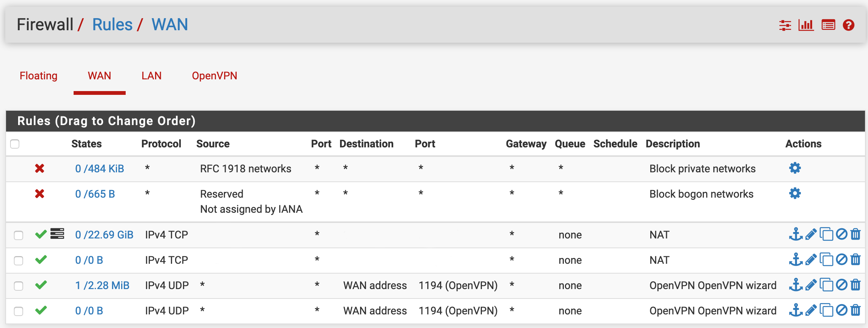868x328 pixels.
Task: Delete the first NAT rule with trash icon
Action: pos(856,234)
